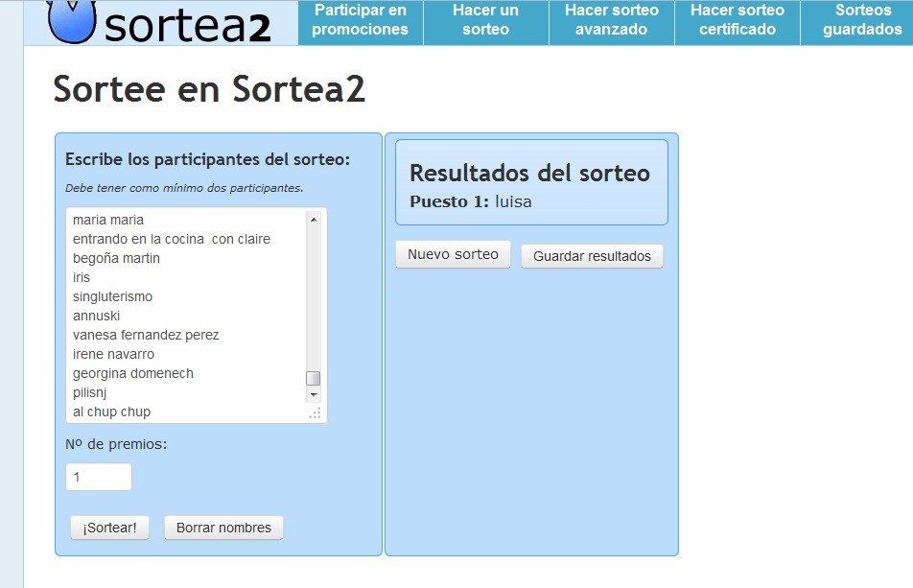Click the 'Sortee en Sortea2' heading
Viewport: 913px width, 588px height.
(x=209, y=90)
